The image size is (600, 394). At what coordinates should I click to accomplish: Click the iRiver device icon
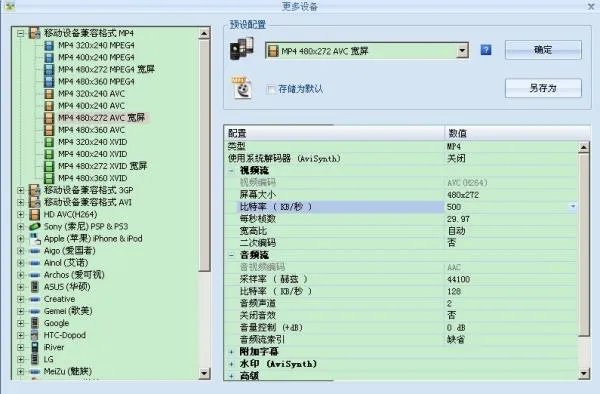click(34, 347)
